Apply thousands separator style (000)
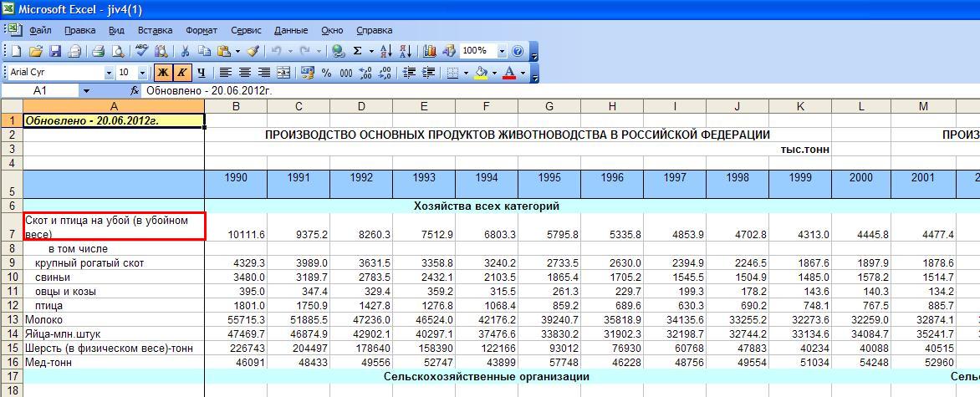980x397 pixels. point(345,73)
